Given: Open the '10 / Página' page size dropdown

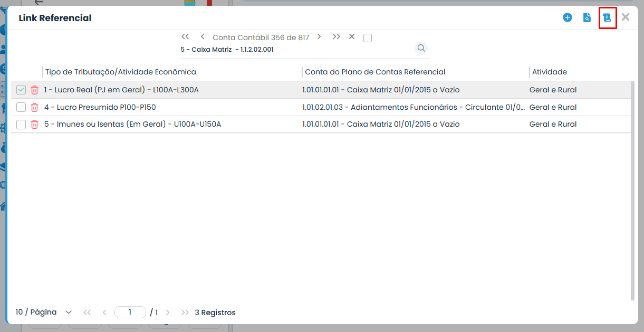Looking at the screenshot, I should (x=43, y=312).
